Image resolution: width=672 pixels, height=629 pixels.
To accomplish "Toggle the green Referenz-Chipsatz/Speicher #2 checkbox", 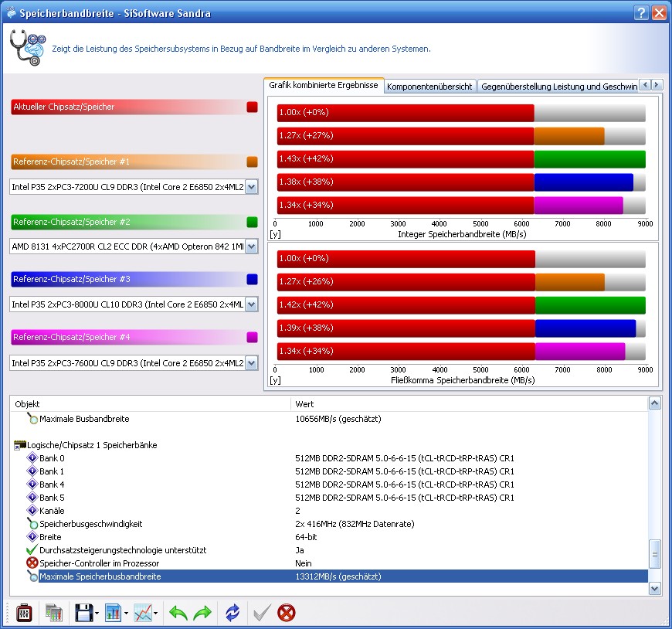I will click(x=253, y=222).
